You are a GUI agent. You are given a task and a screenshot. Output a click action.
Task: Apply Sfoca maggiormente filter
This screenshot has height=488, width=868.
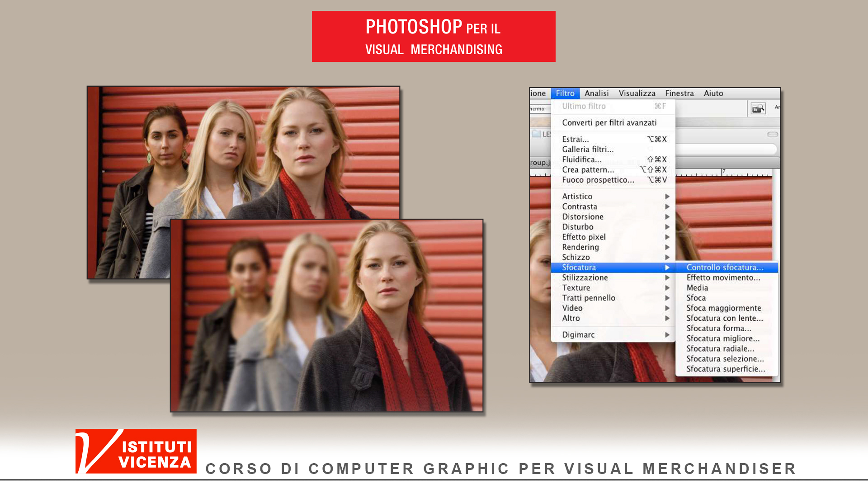(x=726, y=308)
